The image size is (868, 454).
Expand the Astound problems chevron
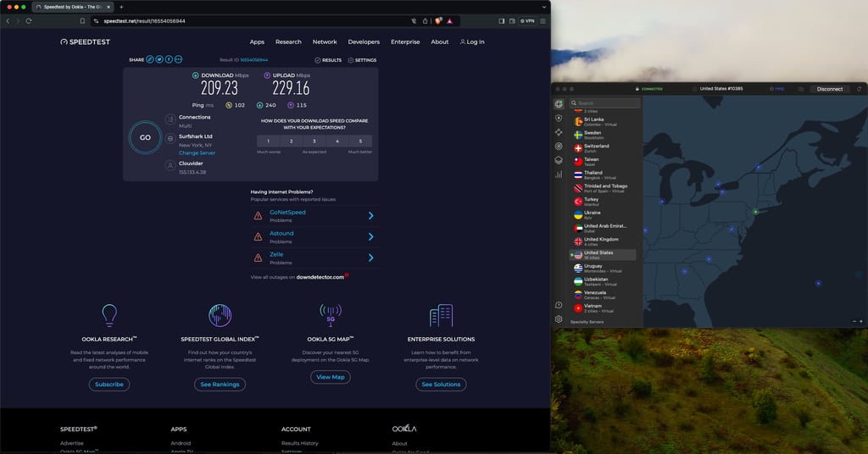(371, 236)
